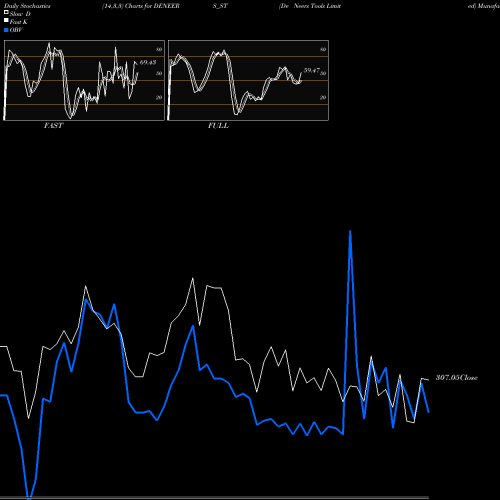Click the 20 level label on FULL chart
The height and width of the screenshot is (500, 500).
323,97
